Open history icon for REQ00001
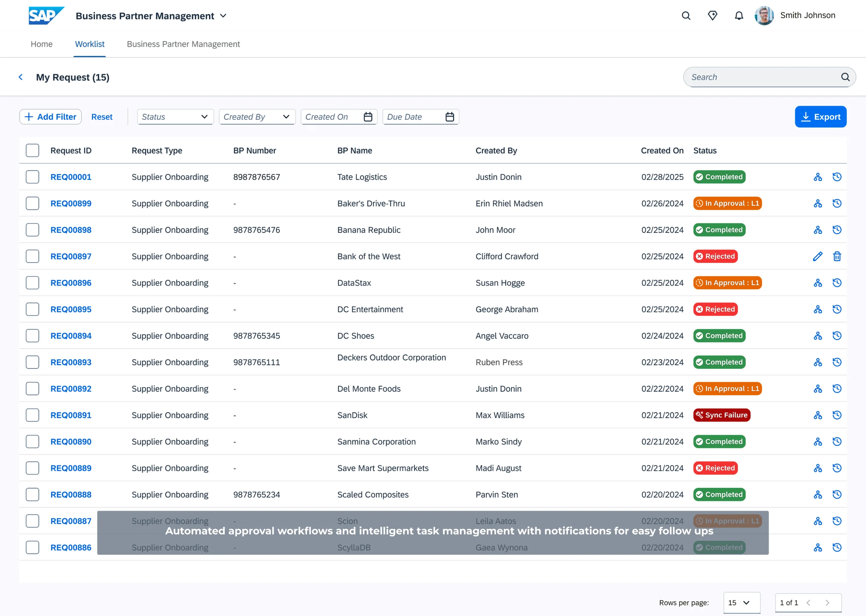This screenshot has height=616, width=866. pyautogui.click(x=837, y=177)
